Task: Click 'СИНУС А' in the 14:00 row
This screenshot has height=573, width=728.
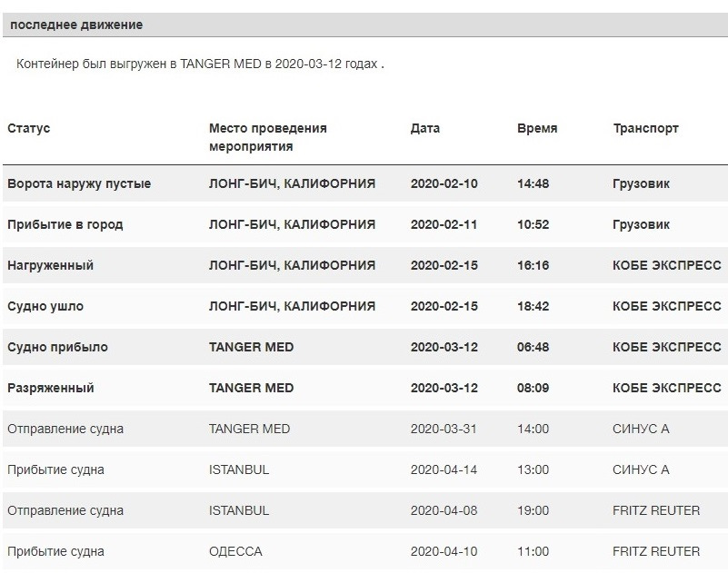Action: click(x=641, y=429)
